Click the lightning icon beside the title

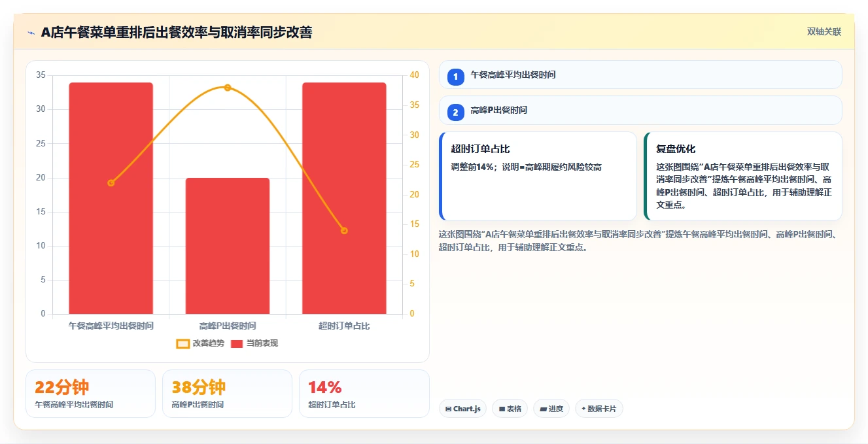31,33
